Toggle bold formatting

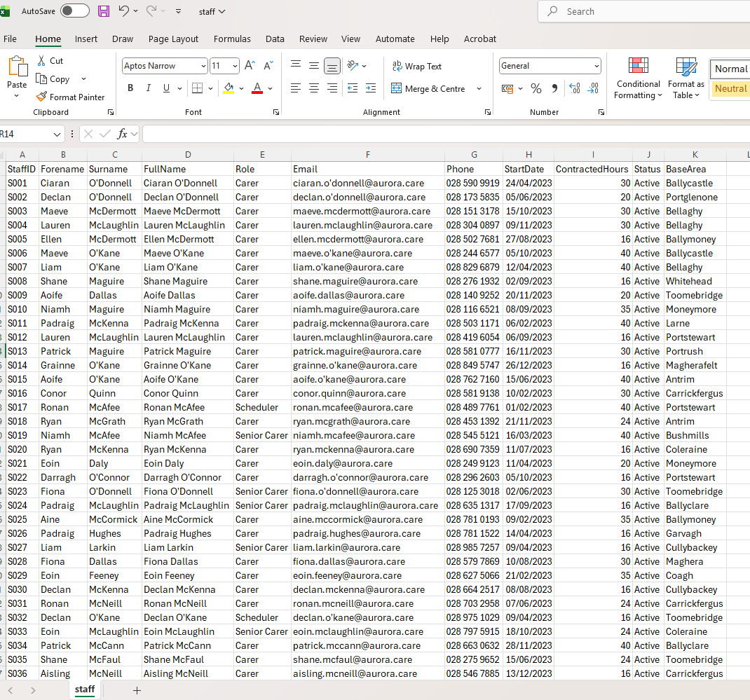click(x=130, y=88)
